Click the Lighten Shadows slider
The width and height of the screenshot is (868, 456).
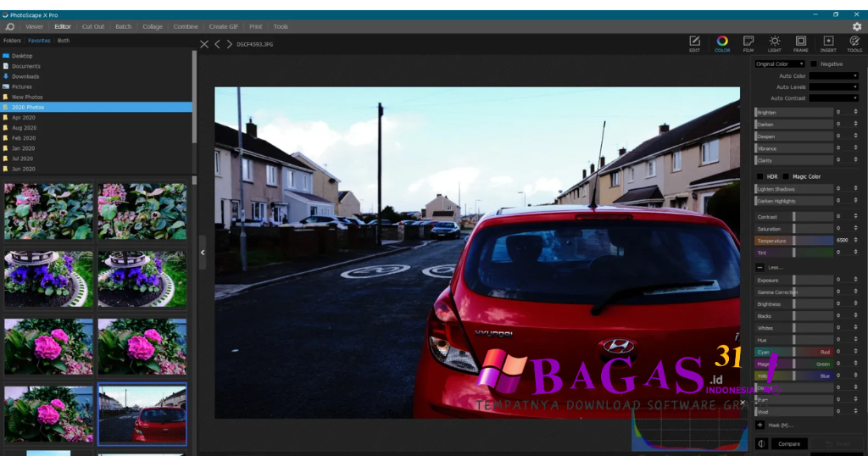[793, 189]
